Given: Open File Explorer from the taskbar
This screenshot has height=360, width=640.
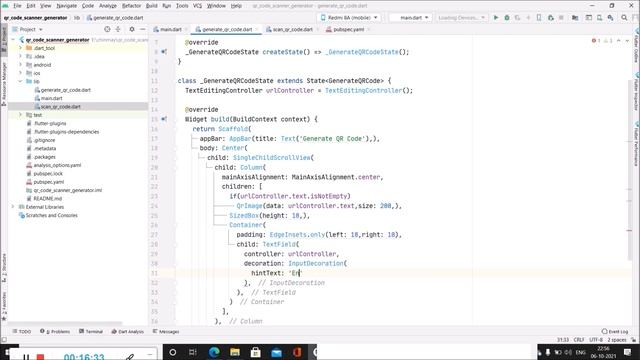Looking at the screenshot, I should point(235,352).
